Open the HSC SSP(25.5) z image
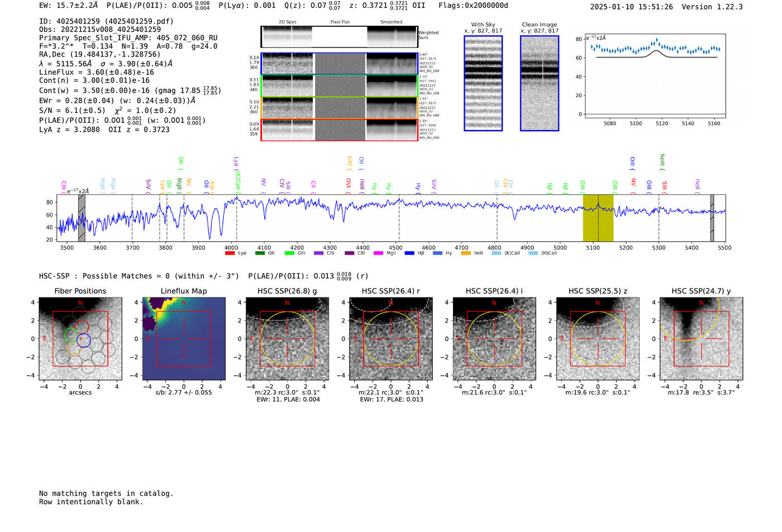This screenshot has height=532, width=782. tap(598, 339)
